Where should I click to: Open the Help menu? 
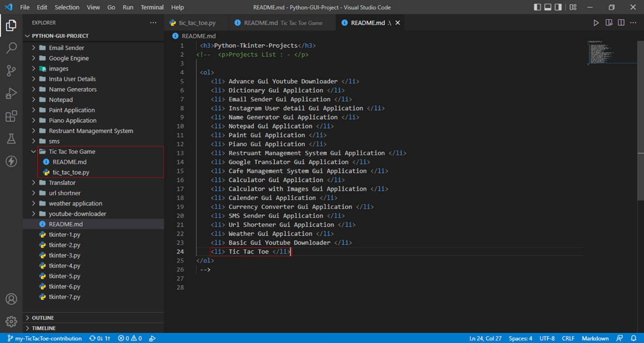(x=178, y=7)
